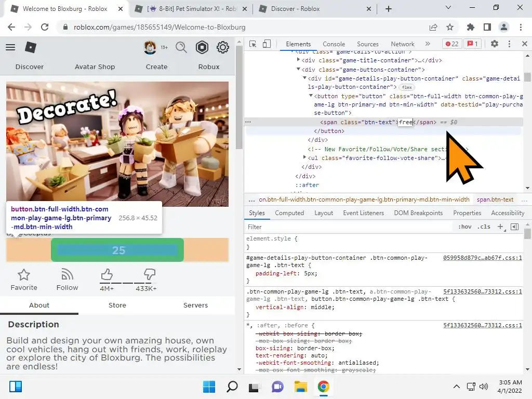Open the Robux hexagon icon
This screenshot has width=532, height=399.
[x=202, y=47]
